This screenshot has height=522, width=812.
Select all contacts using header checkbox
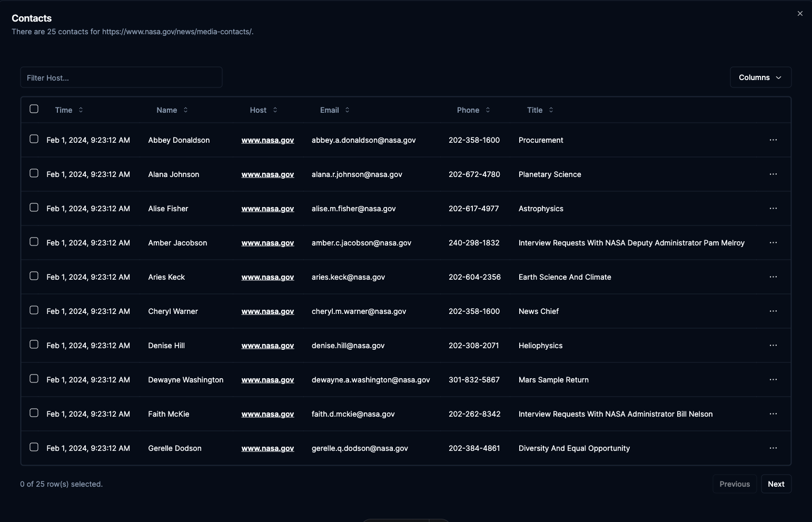(34, 109)
